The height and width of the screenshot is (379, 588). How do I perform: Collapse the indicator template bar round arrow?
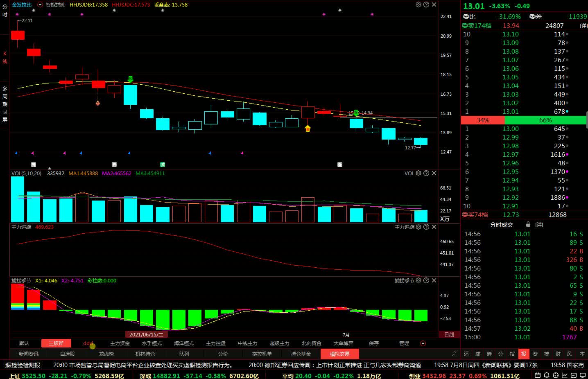click(x=423, y=343)
